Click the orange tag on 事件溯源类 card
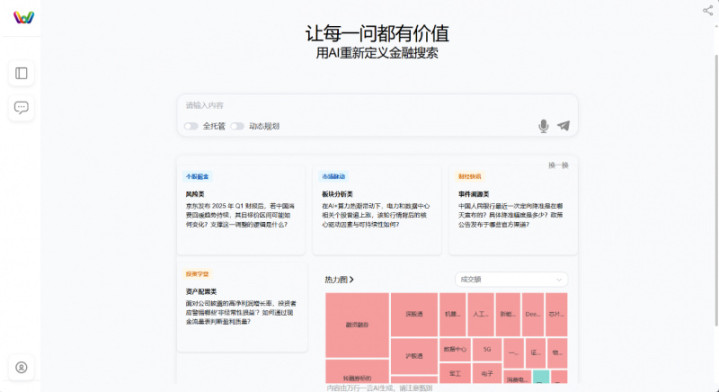Image resolution: width=719 pixels, height=392 pixels. 470,177
